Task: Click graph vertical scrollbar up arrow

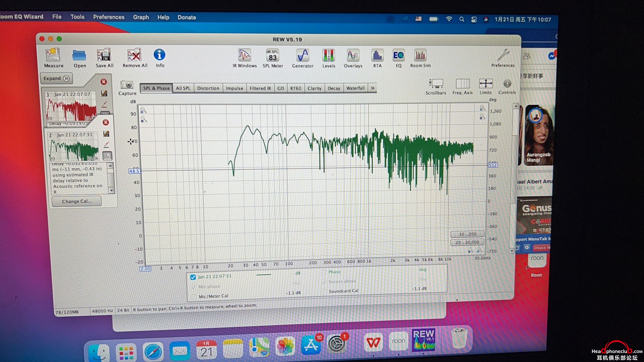Action: pos(516,106)
